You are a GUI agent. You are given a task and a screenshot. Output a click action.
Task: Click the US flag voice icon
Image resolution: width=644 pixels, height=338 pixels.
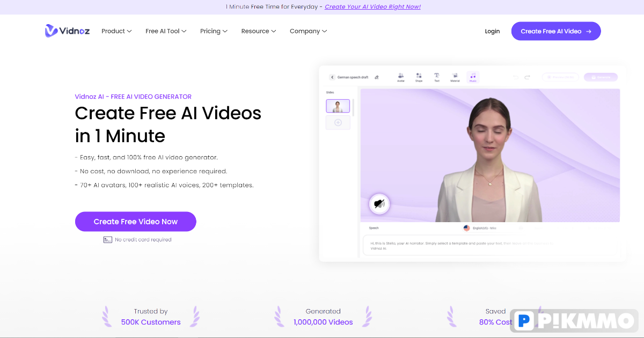click(x=466, y=228)
